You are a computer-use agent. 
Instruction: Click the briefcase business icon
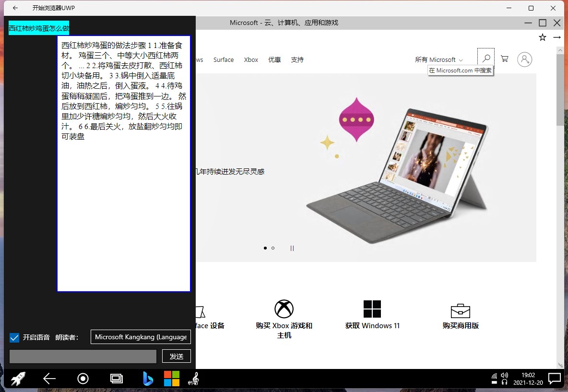pyautogui.click(x=461, y=310)
